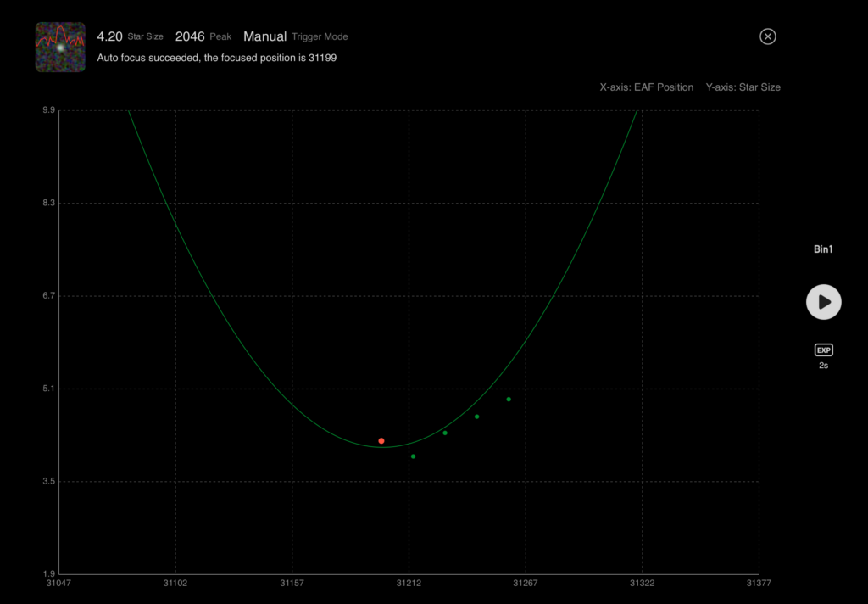Open exposure settings via EXP icon
868x604 pixels.
(x=823, y=350)
